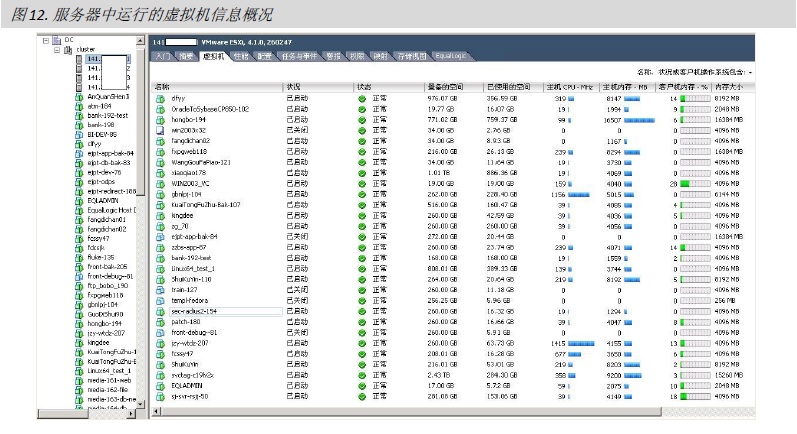
Task: Click VM icon of AnQuanShenJi in tree
Action: (79, 97)
